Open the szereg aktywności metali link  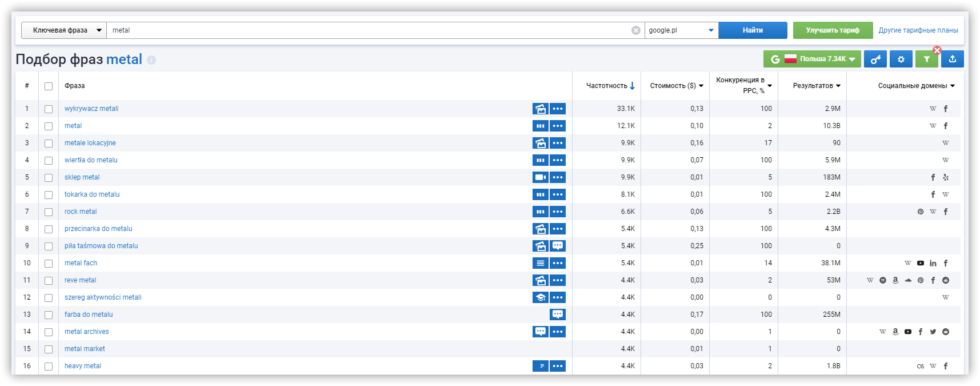pos(103,297)
